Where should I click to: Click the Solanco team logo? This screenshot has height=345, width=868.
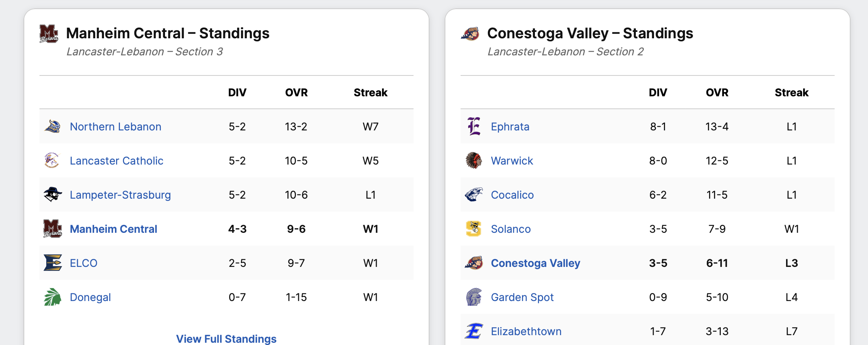click(x=473, y=229)
